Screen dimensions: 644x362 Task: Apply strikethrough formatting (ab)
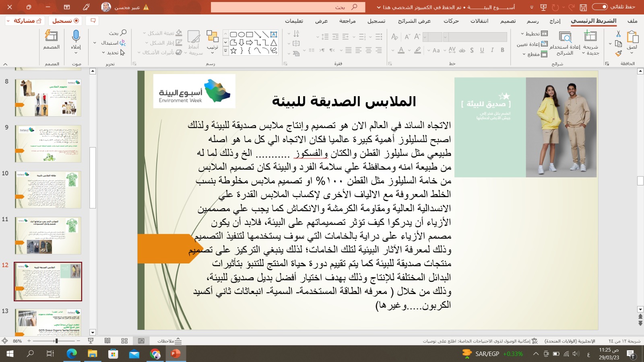tap(462, 50)
